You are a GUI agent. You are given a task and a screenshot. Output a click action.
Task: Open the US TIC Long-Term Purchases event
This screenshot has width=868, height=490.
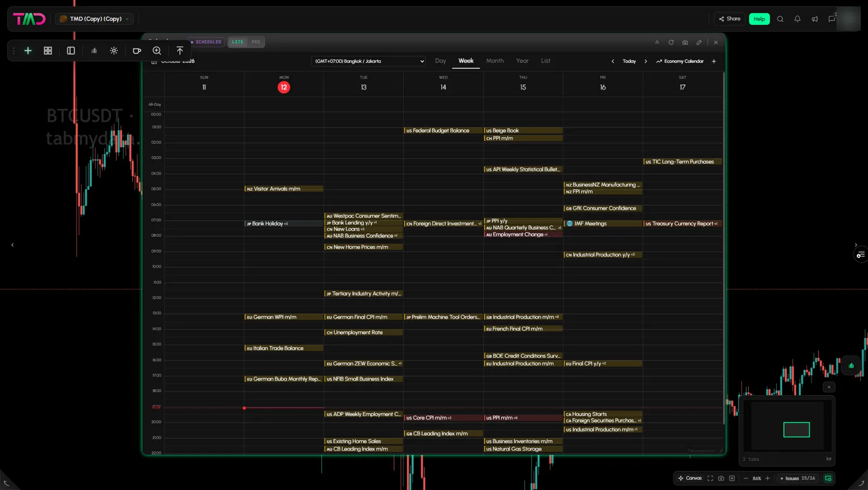click(x=682, y=162)
